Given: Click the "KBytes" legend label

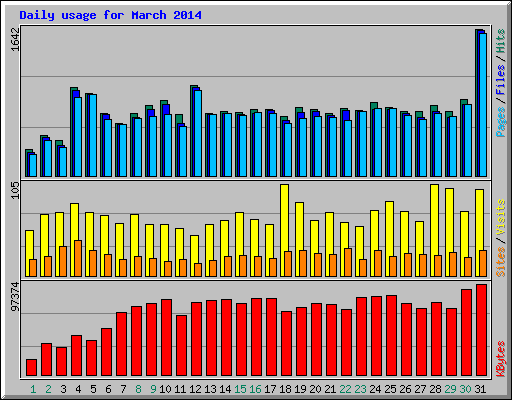Looking at the screenshot, I should (501, 359).
